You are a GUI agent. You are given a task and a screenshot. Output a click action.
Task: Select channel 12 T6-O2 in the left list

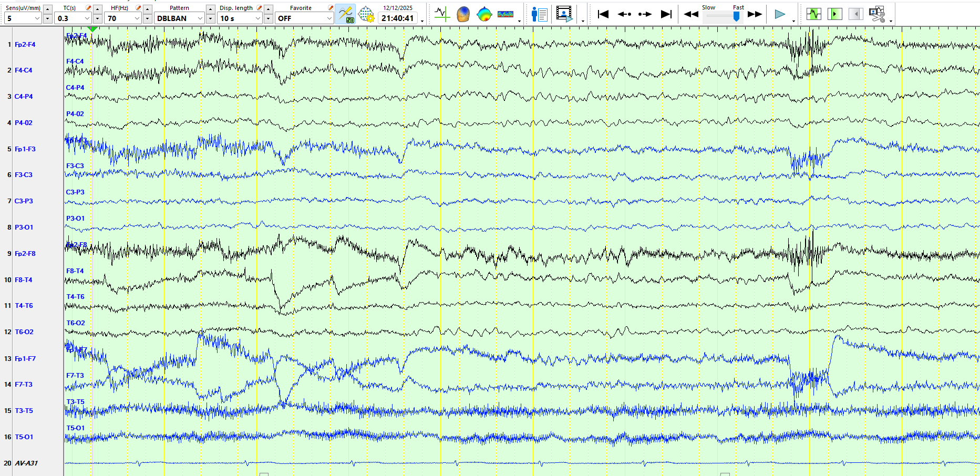click(x=24, y=332)
